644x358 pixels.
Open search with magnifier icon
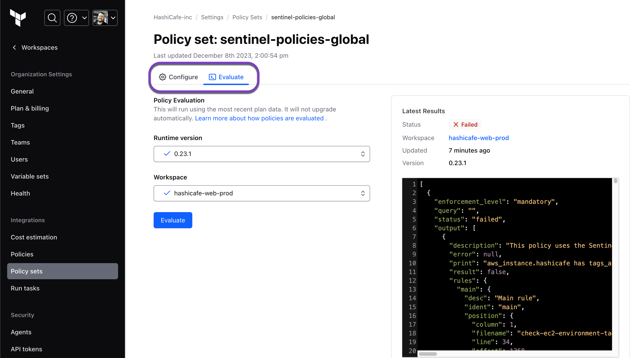pos(52,18)
